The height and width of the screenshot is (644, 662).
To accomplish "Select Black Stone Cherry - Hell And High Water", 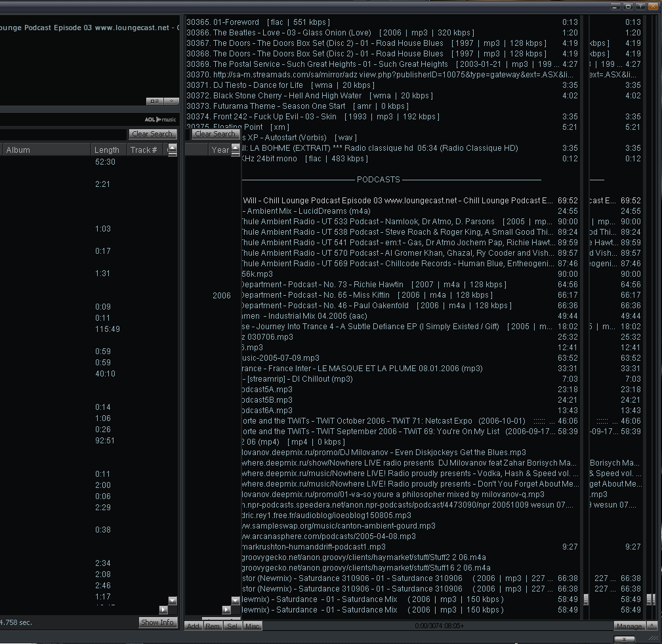I will 382,96.
